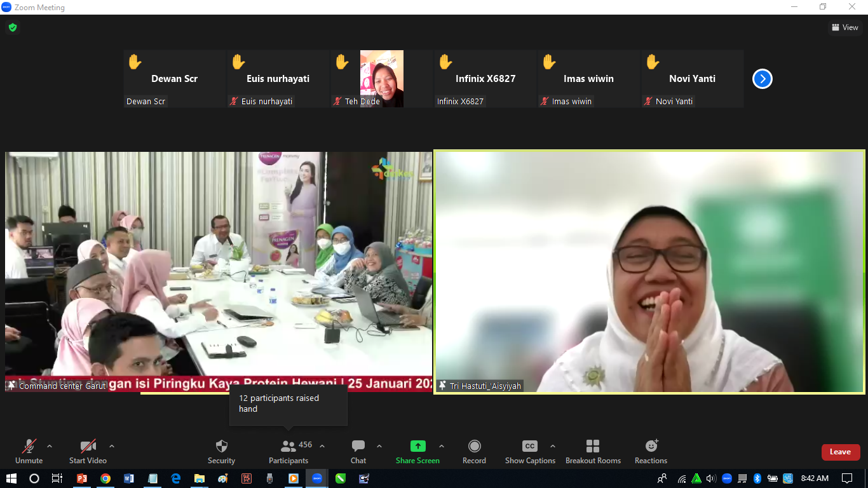Open the Reactions menu
Screen dimensions: 868x488
(x=651, y=447)
